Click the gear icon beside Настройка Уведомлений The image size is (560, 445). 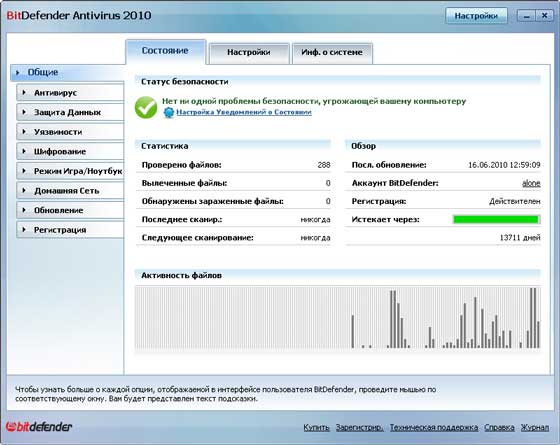[169, 112]
